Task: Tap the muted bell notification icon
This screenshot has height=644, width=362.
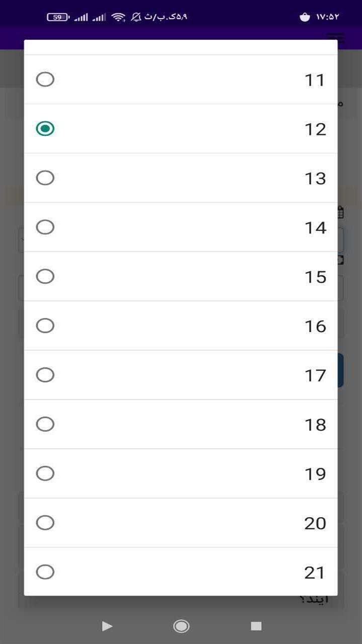Action: click(136, 17)
